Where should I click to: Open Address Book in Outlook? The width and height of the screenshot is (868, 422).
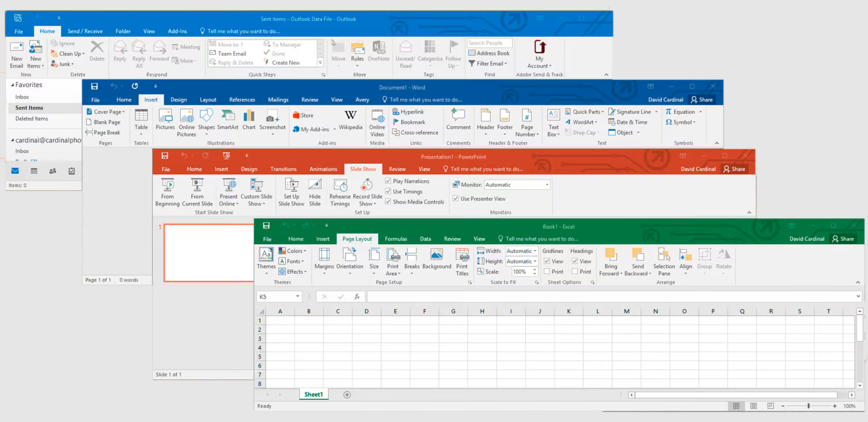coord(489,53)
